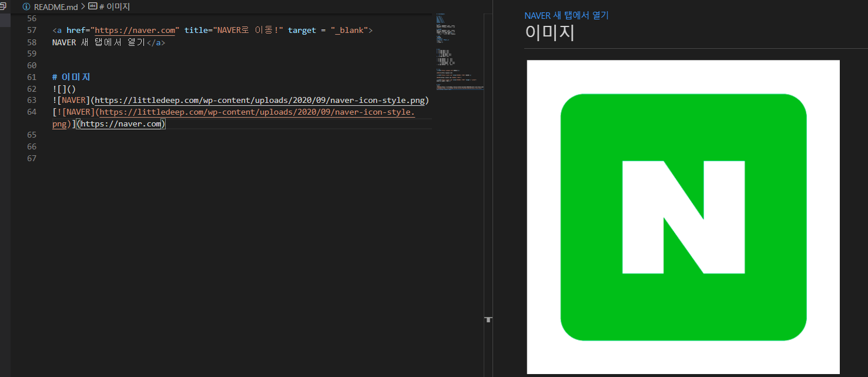
Task: Click the partially visible explorer icon at top-left
Action: tap(3, 6)
